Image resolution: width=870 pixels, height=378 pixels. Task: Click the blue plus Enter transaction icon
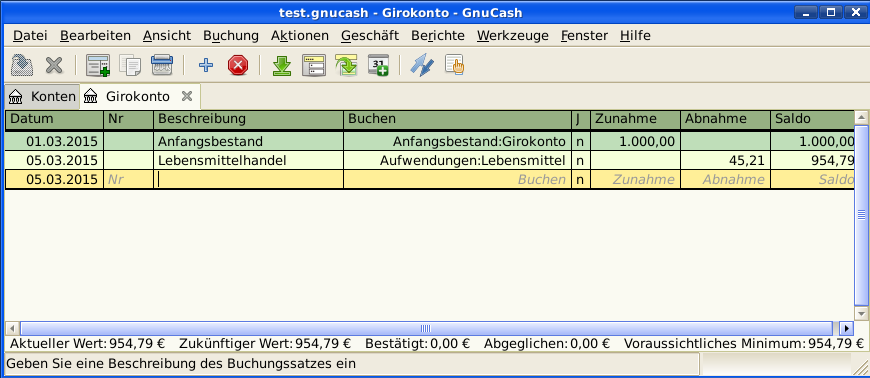coord(206,65)
